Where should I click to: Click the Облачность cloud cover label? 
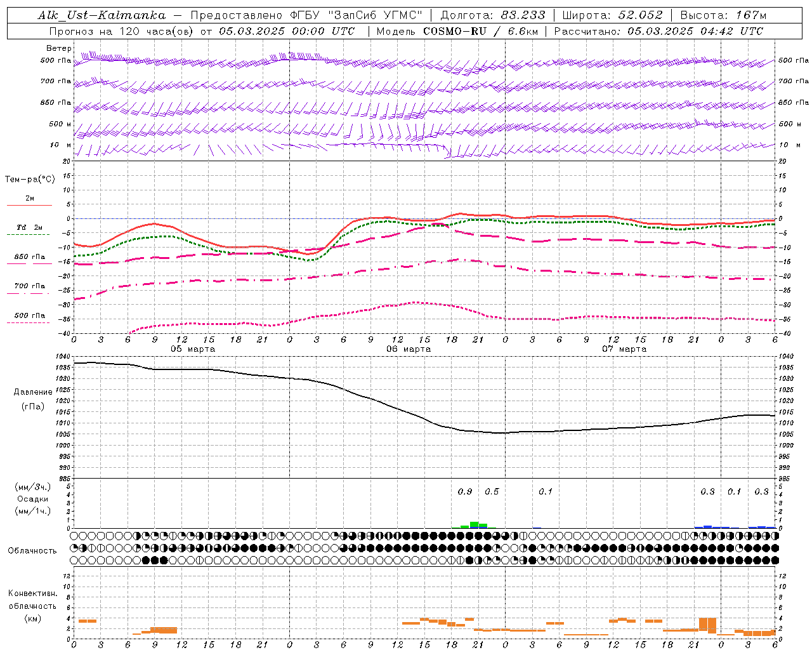(x=32, y=550)
